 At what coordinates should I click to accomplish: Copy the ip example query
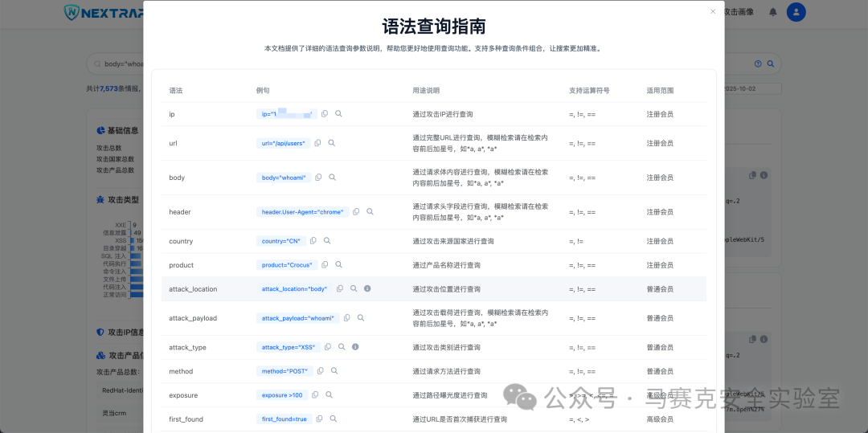point(325,113)
